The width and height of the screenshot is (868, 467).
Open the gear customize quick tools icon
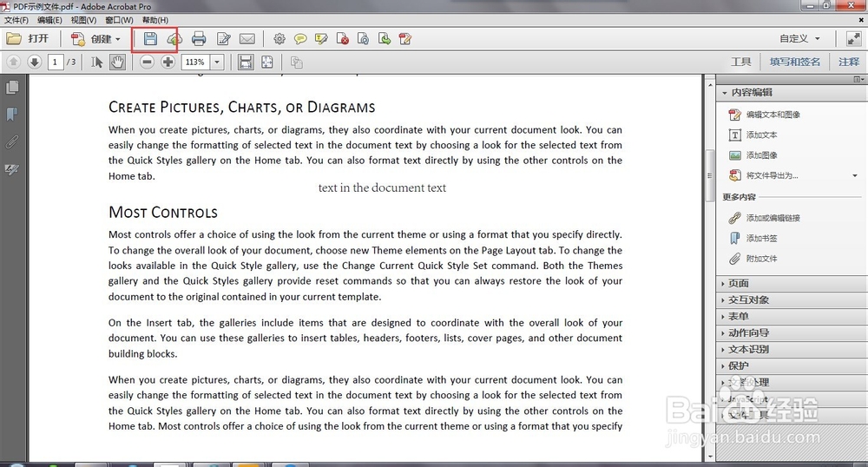pos(279,39)
